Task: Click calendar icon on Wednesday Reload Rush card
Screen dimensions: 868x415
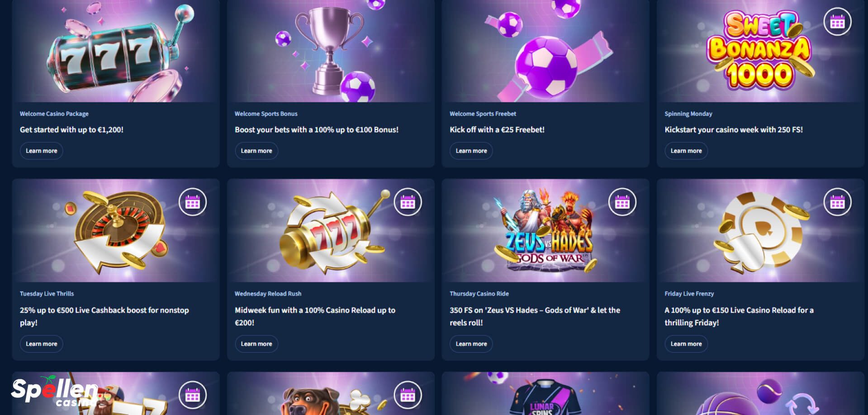Action: [x=408, y=202]
